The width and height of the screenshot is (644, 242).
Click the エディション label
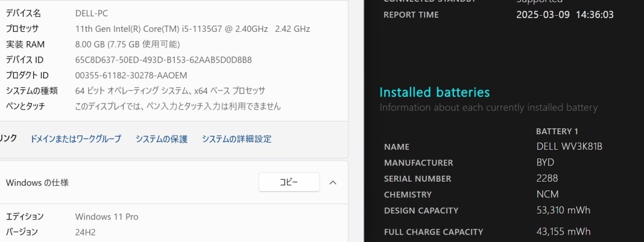click(x=24, y=216)
